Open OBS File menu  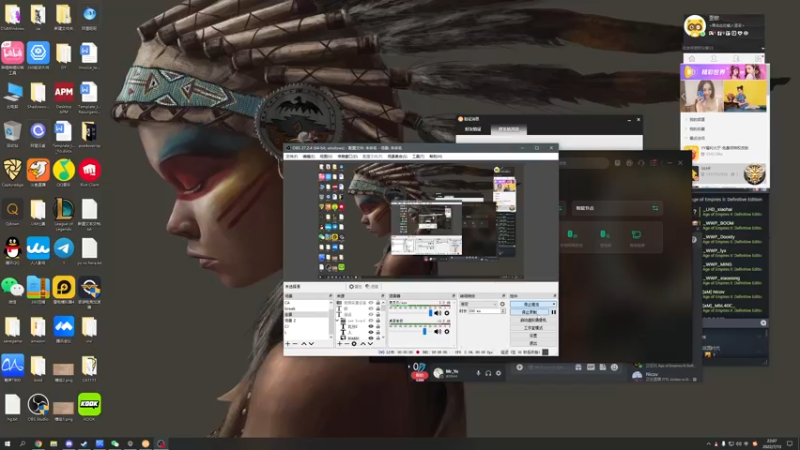point(291,157)
